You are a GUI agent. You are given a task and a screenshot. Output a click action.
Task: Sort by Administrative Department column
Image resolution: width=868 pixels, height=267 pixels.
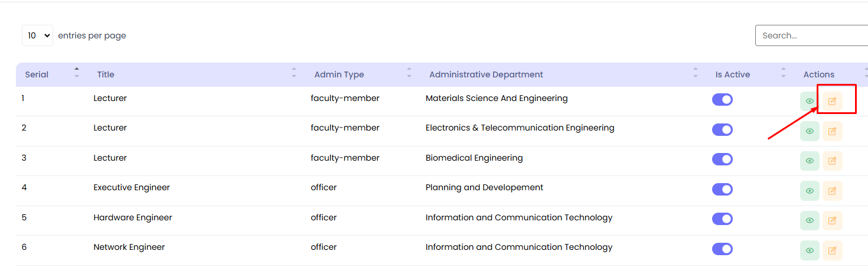486,74
